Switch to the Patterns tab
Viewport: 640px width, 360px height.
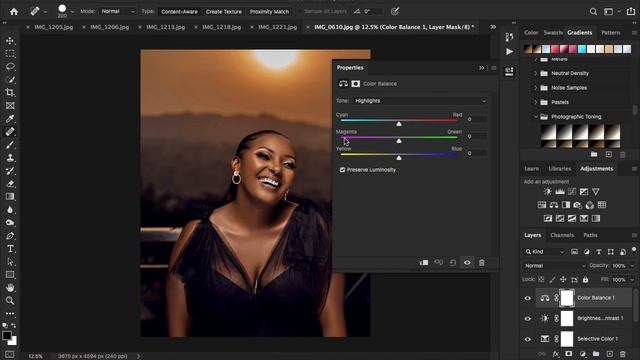point(611,33)
